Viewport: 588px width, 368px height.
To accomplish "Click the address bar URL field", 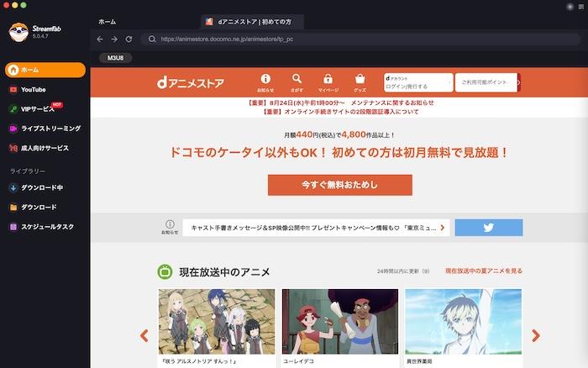I will [x=360, y=39].
